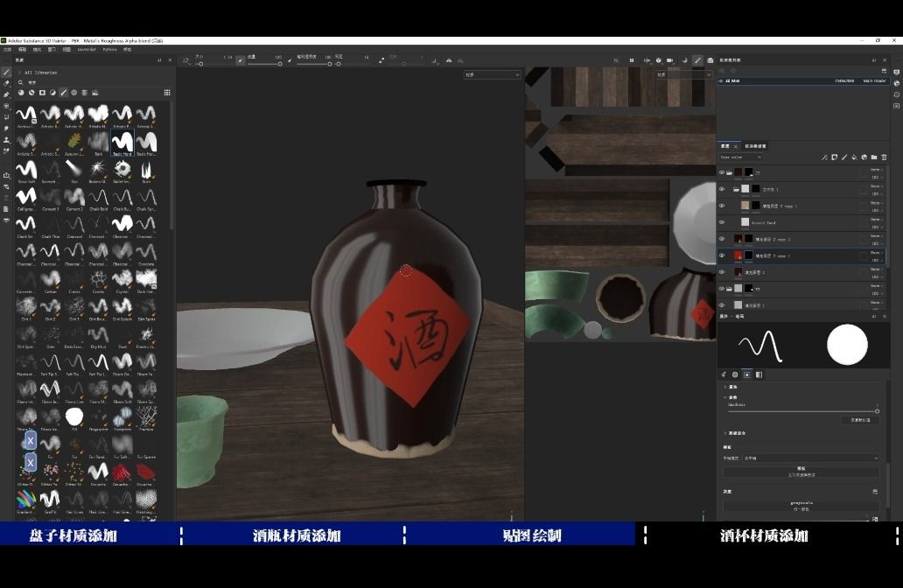Open the JavaScript menu
Image resolution: width=903 pixels, height=588 pixels.
86,50
